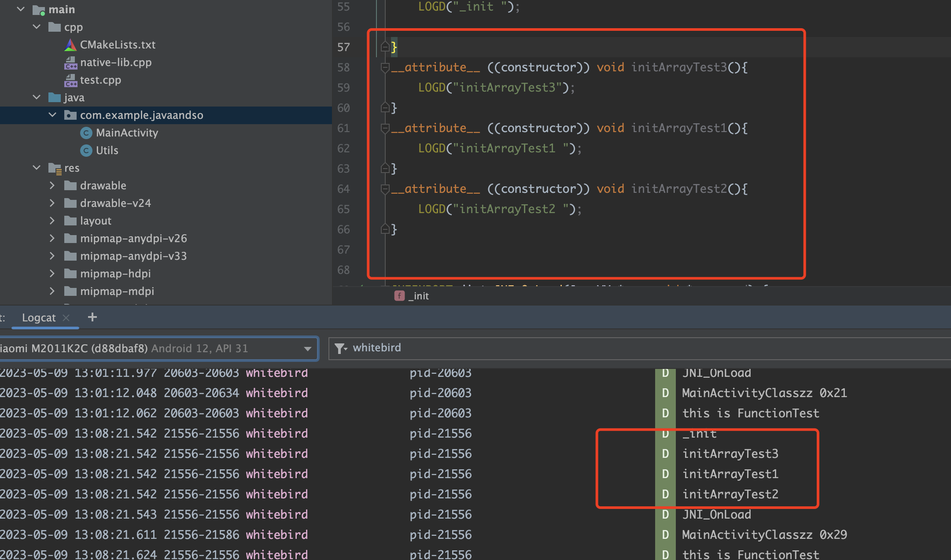The height and width of the screenshot is (560, 951).
Task: Collapse the com.example.javaandso package
Action: (52, 115)
